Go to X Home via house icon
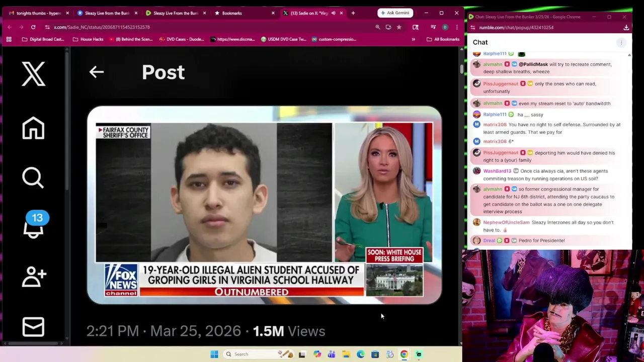This screenshot has height=362, width=644. [x=33, y=128]
